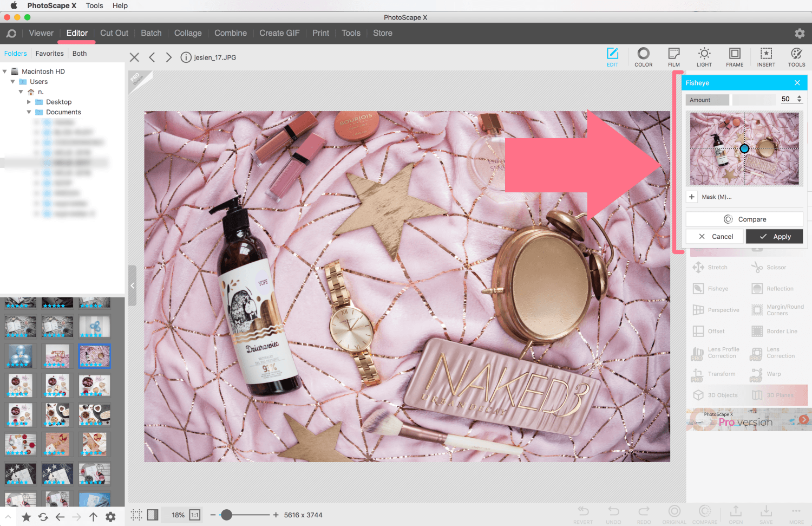Open the macOS Help menu
Screen dimensions: 812x526
[x=120, y=5]
